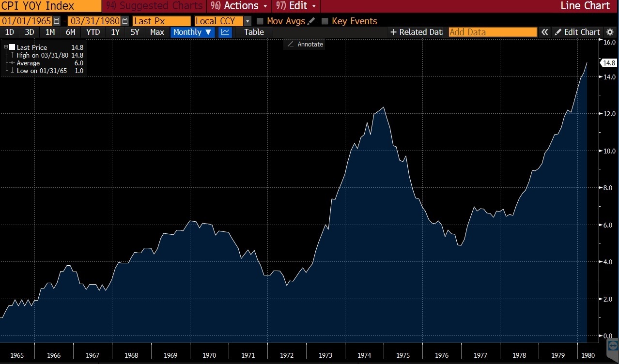Select YTD time range

(x=93, y=32)
